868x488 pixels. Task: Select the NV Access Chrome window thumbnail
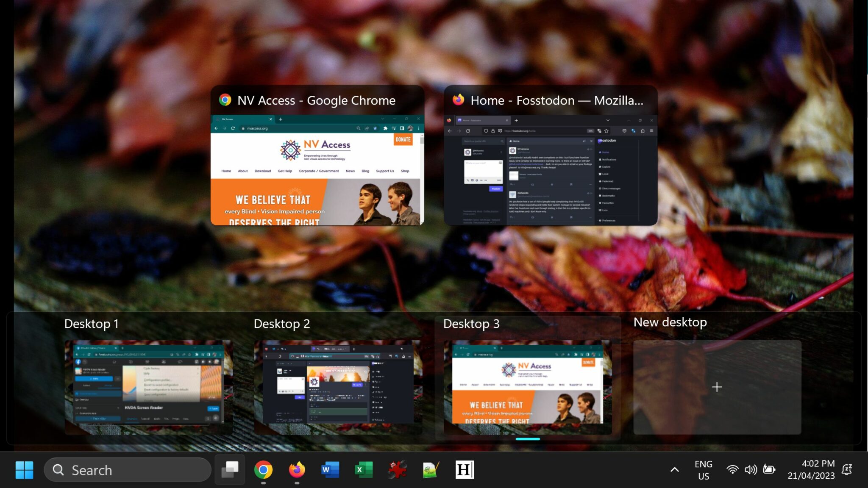pyautogui.click(x=317, y=169)
